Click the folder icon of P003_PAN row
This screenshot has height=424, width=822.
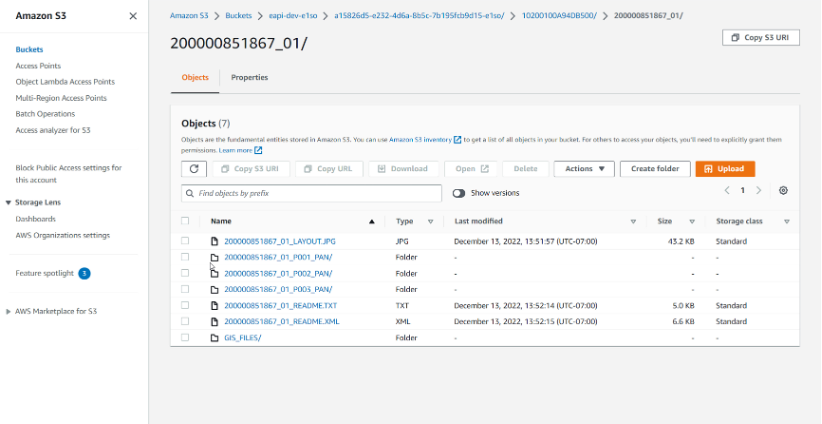pos(214,289)
